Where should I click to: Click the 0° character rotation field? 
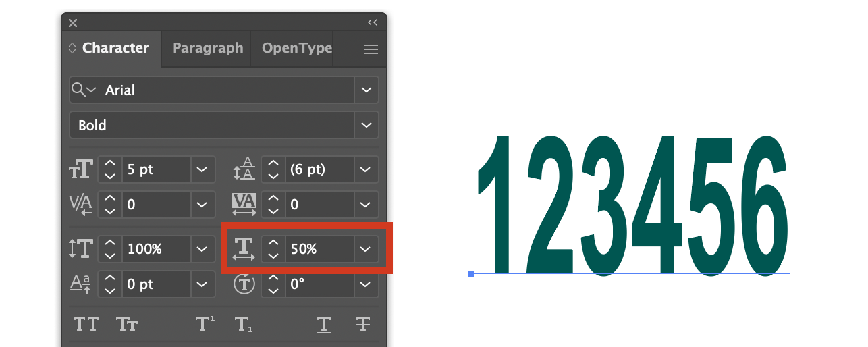point(320,284)
